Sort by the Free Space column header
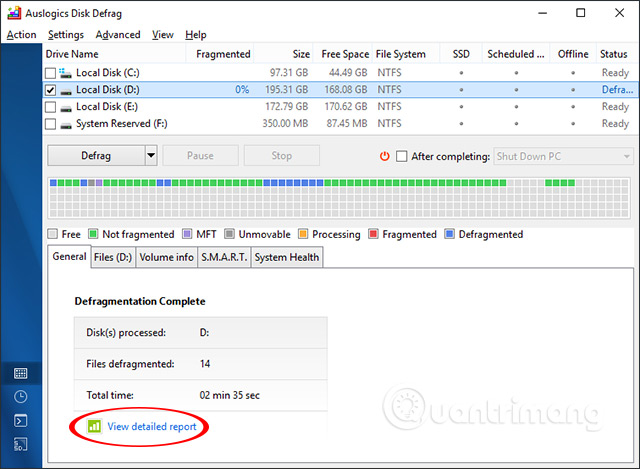The height and width of the screenshot is (469, 640). click(343, 54)
